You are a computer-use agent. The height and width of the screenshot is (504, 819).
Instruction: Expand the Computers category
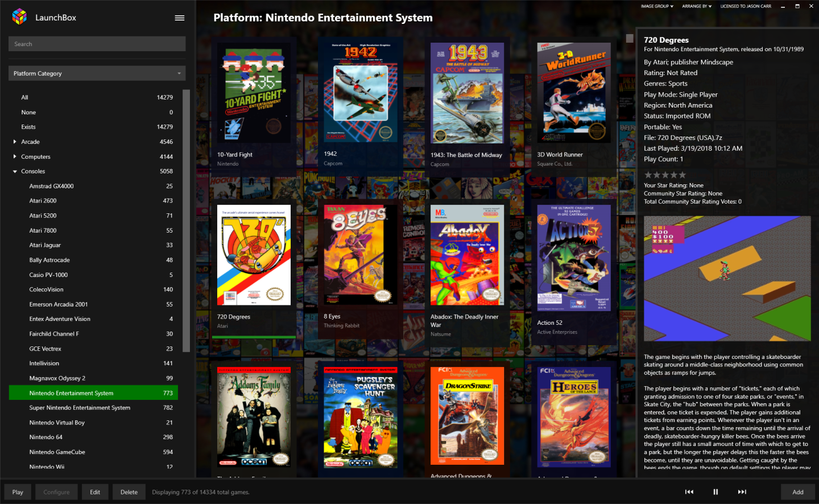click(15, 156)
